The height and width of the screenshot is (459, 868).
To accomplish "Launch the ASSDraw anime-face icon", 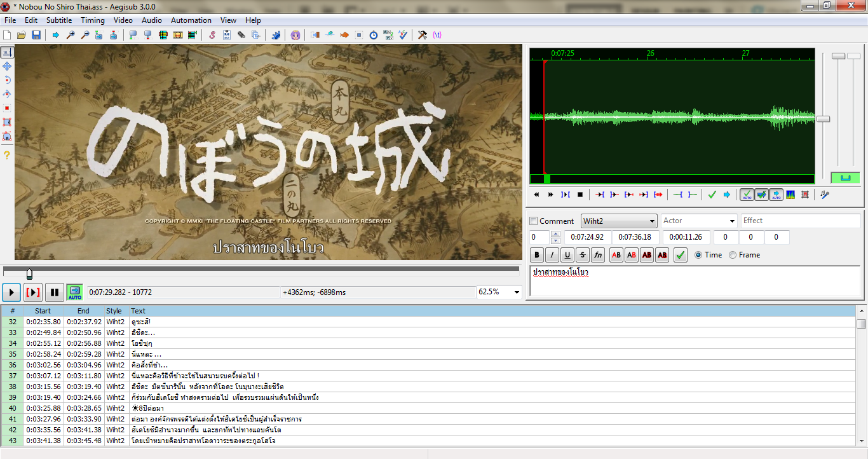I will click(x=295, y=35).
